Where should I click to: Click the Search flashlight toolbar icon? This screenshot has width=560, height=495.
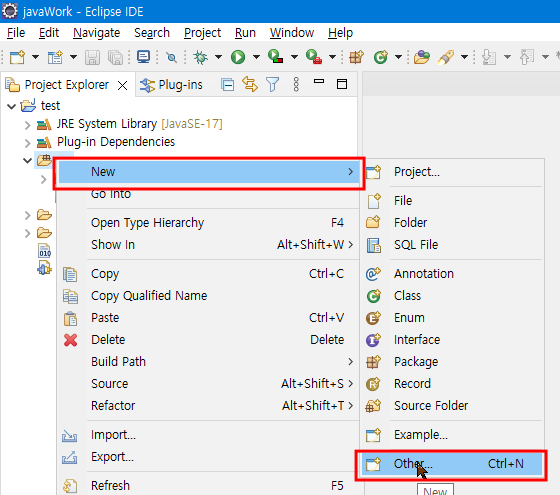pyautogui.click(x=446, y=57)
